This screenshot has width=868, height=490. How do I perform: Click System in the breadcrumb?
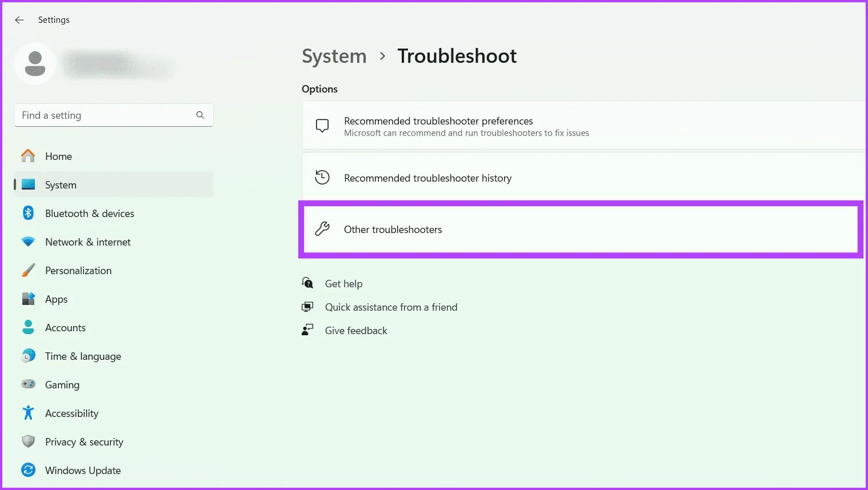tap(334, 56)
